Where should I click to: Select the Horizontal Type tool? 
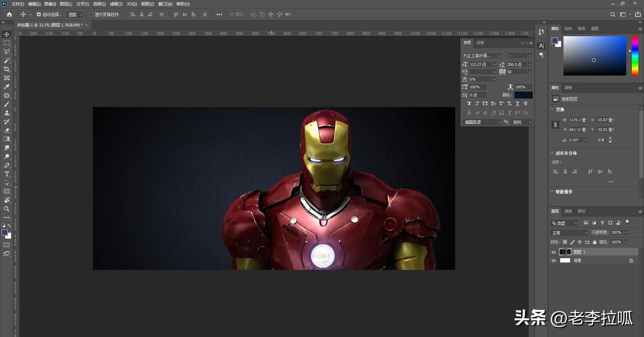click(7, 174)
